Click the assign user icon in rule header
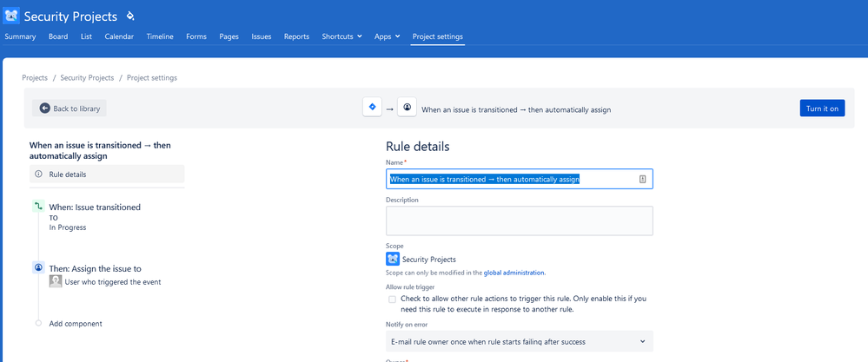This screenshot has width=868, height=362. click(x=407, y=108)
